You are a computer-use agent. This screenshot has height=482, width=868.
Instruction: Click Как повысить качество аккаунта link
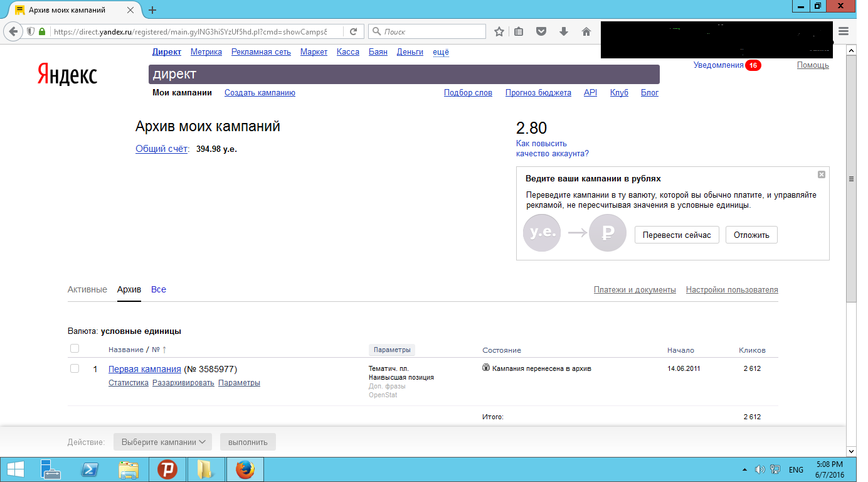[553, 148]
